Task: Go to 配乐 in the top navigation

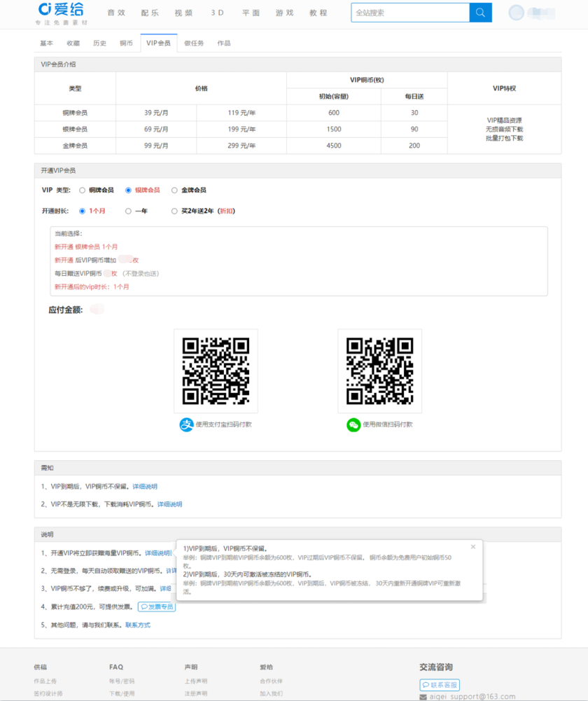Action: (x=150, y=13)
